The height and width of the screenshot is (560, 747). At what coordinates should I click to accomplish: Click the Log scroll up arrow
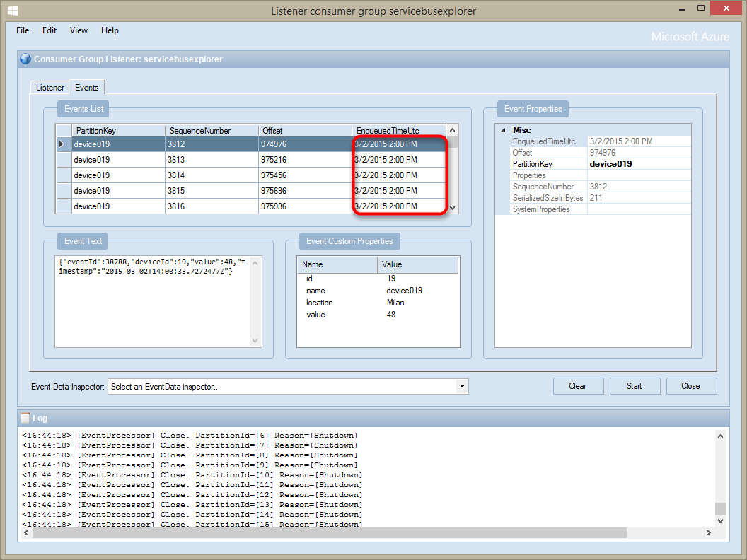tap(720, 436)
